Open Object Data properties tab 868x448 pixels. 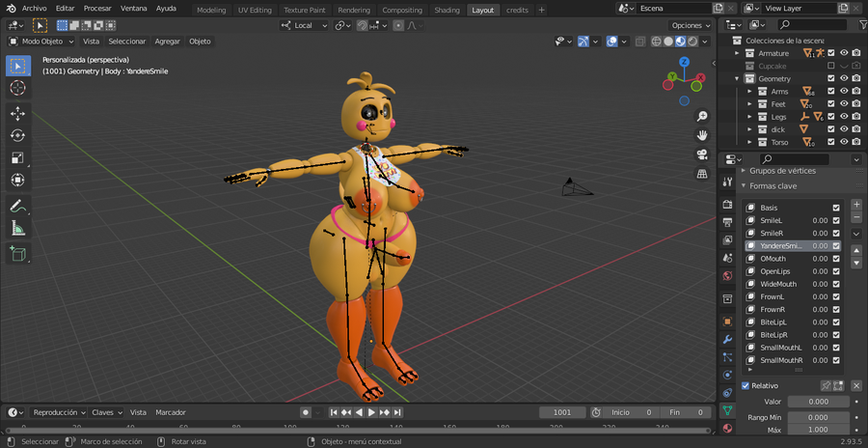tap(727, 411)
